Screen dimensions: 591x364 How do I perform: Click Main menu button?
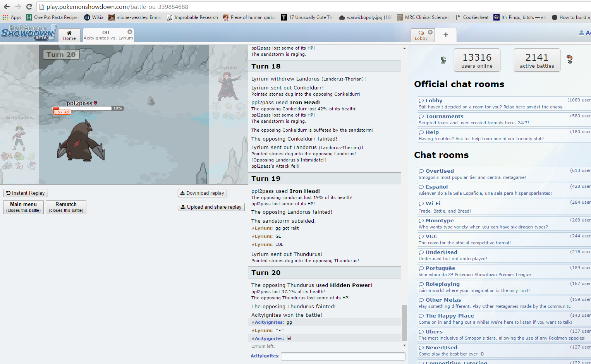(23, 207)
